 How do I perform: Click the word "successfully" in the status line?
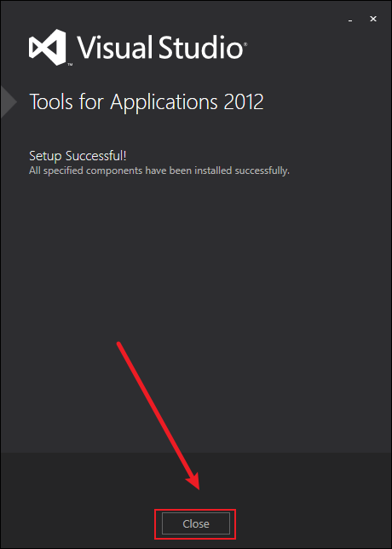pyautogui.click(x=262, y=170)
